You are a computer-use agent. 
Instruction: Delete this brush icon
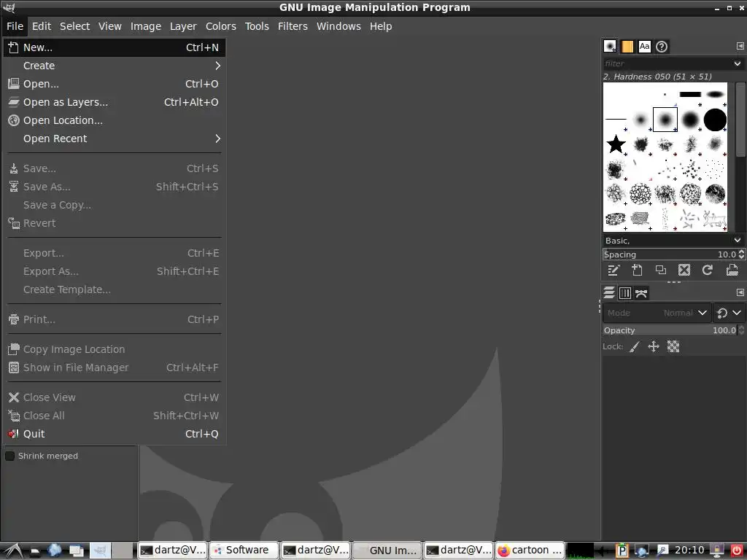(684, 271)
